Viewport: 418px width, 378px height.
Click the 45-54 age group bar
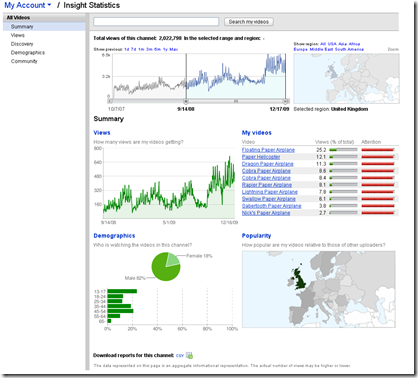pos(121,311)
